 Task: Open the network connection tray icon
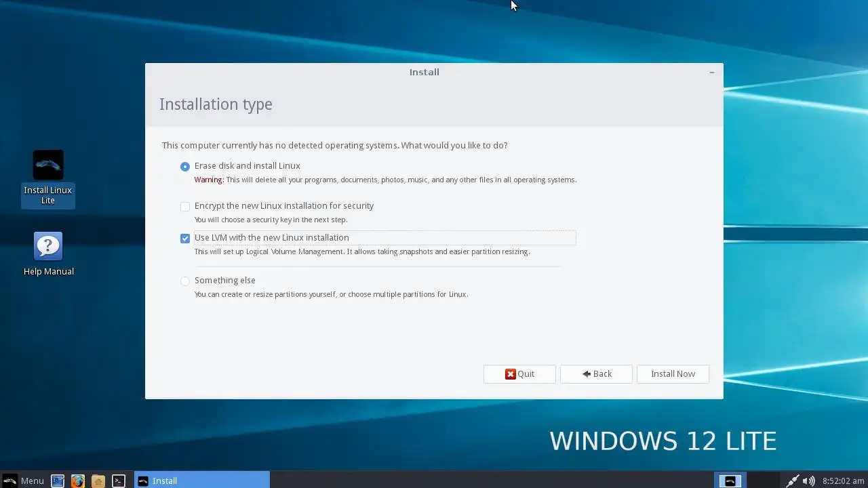point(792,481)
